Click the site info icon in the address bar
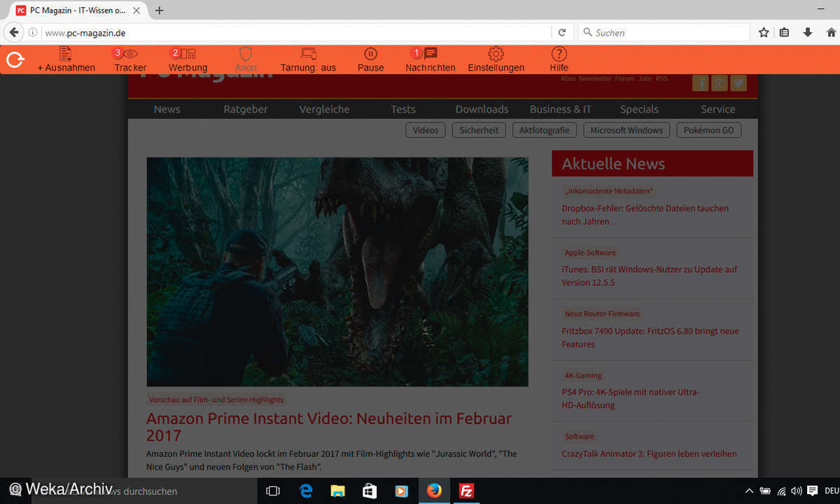840x504 pixels. coord(33,33)
